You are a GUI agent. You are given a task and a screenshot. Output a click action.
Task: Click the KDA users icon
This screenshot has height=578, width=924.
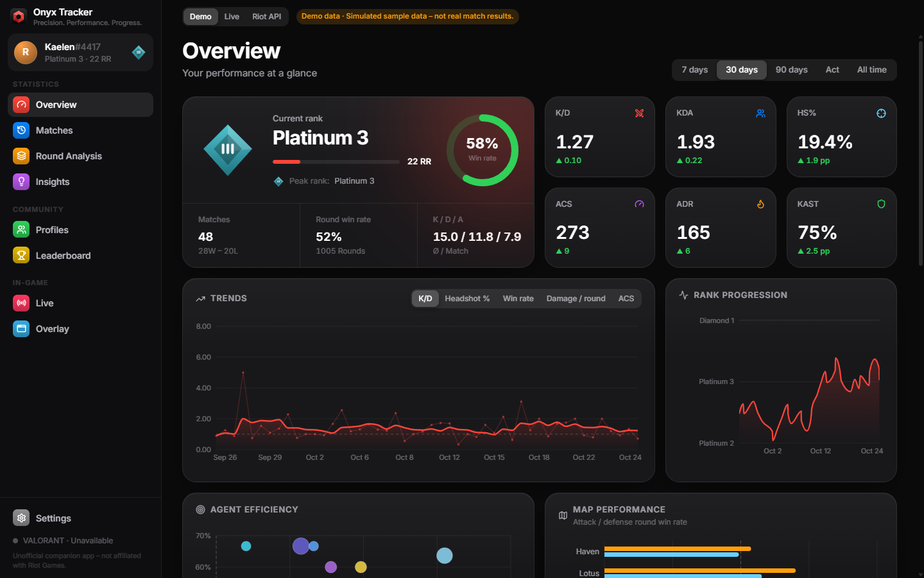(x=760, y=113)
